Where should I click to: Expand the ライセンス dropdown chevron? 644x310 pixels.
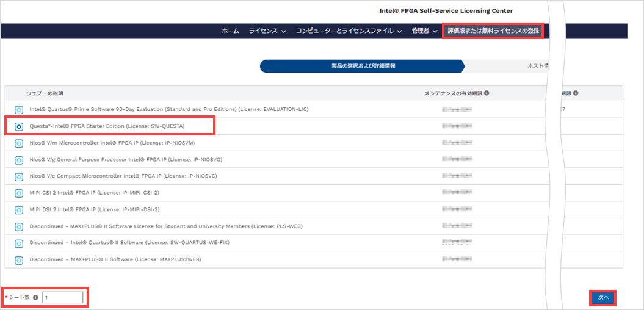pyautogui.click(x=283, y=32)
